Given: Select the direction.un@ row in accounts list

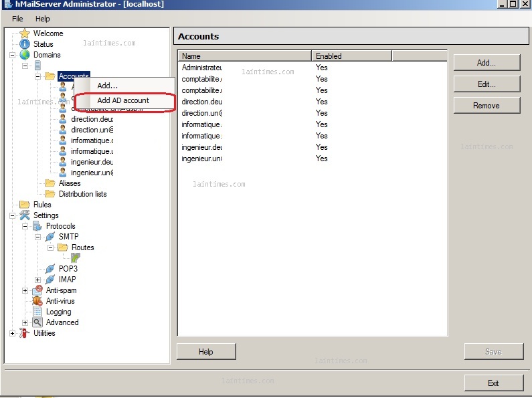Looking at the screenshot, I should point(312,113).
